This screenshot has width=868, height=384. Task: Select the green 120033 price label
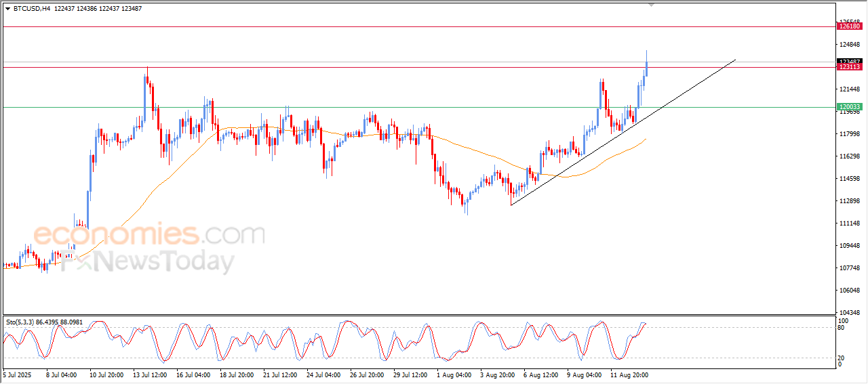point(850,107)
